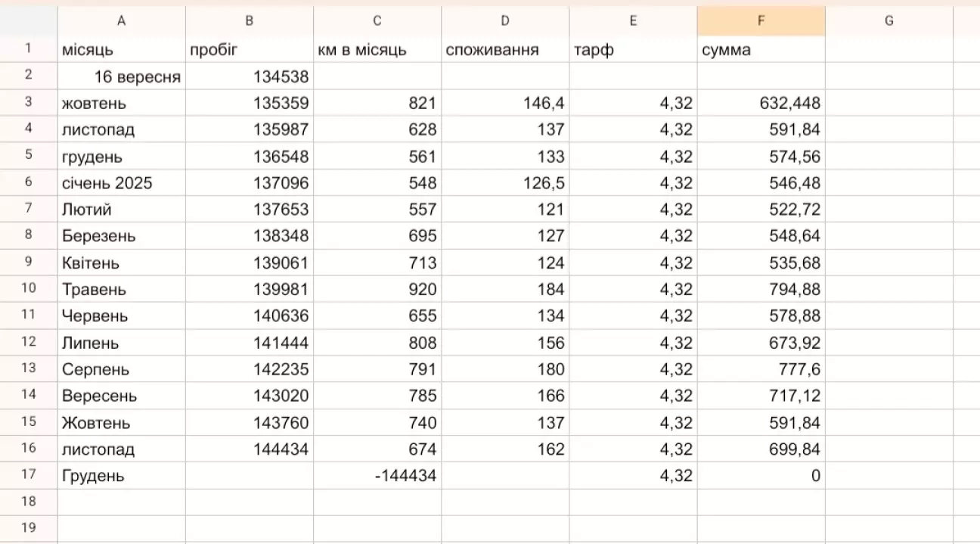Image resolution: width=980 pixels, height=544 pixels.
Task: Click the cell showing 146,4
Action: click(505, 103)
